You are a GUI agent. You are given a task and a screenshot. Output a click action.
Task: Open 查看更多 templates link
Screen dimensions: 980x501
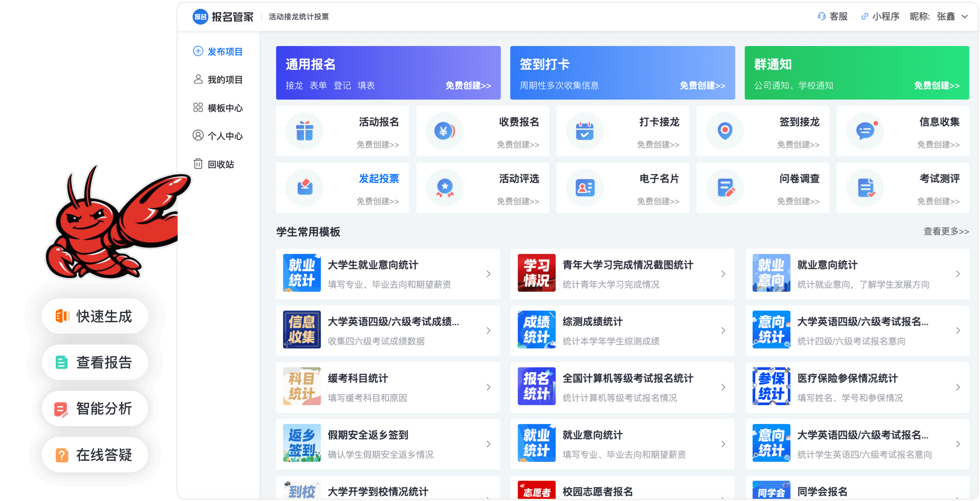(946, 232)
